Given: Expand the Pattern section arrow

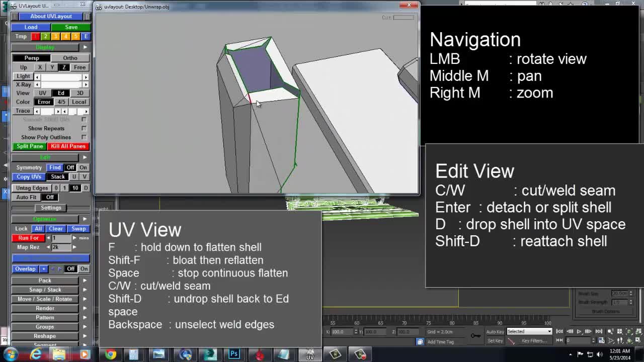Looking at the screenshot, I should [85, 318].
